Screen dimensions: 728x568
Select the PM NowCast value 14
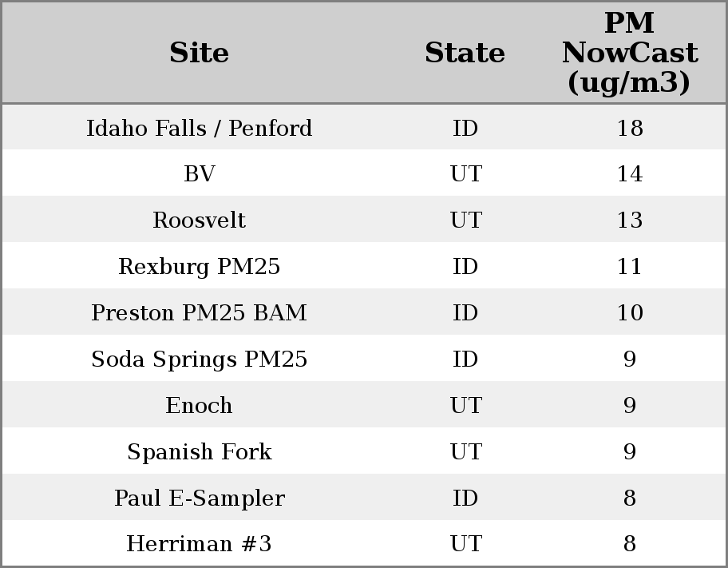[x=629, y=174]
